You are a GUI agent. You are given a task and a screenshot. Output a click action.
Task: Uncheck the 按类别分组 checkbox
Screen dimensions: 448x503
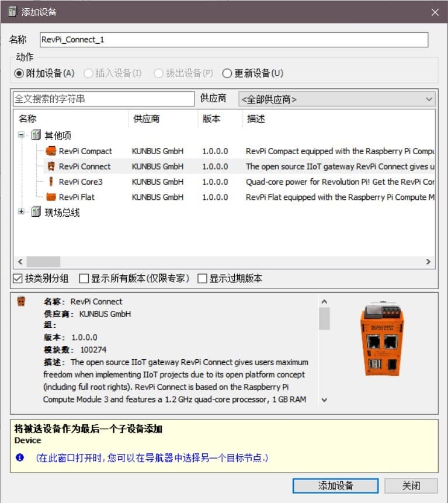pos(18,279)
